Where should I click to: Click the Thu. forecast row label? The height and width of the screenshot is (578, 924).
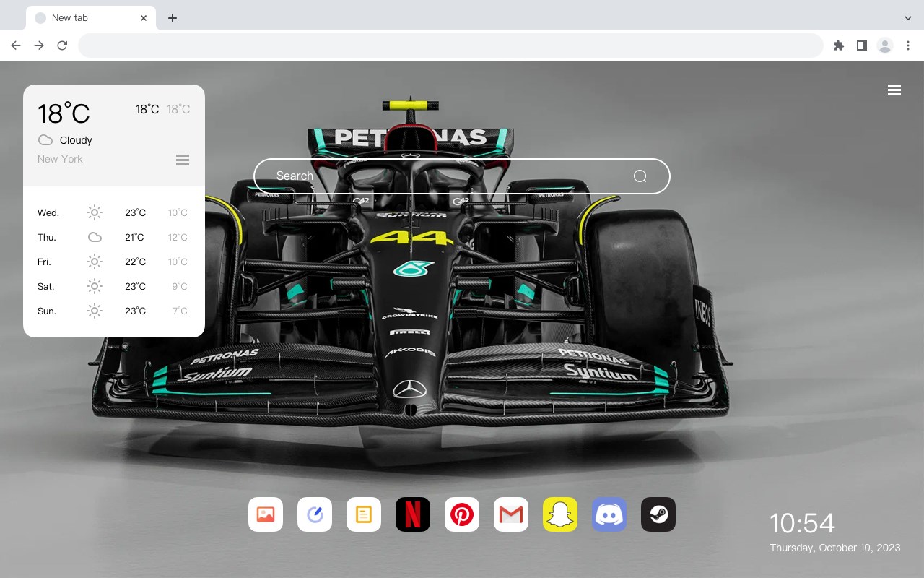tap(47, 237)
